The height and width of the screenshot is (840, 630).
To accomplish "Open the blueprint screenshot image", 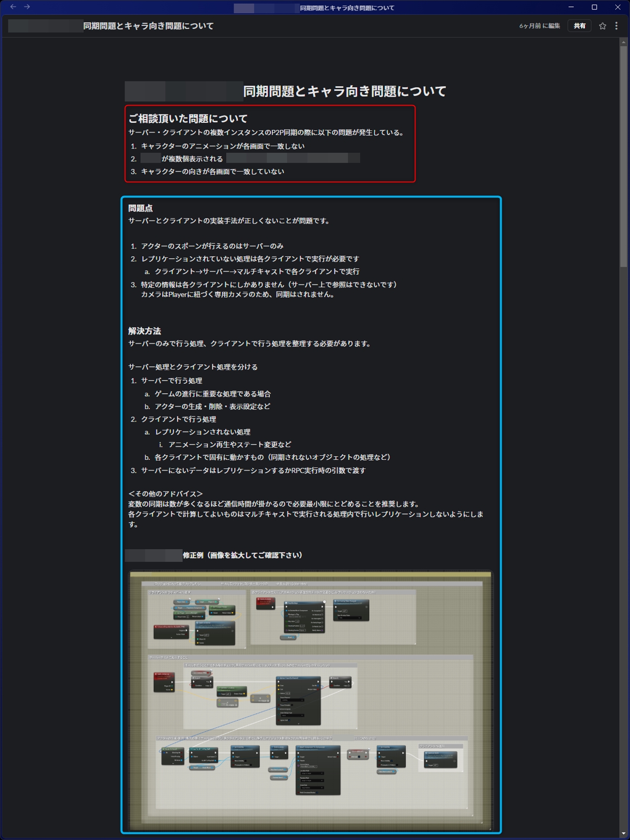I will click(x=311, y=700).
